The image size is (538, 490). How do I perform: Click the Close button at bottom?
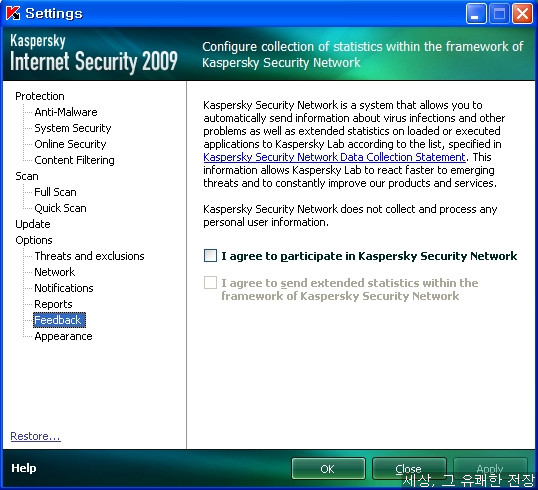point(409,468)
